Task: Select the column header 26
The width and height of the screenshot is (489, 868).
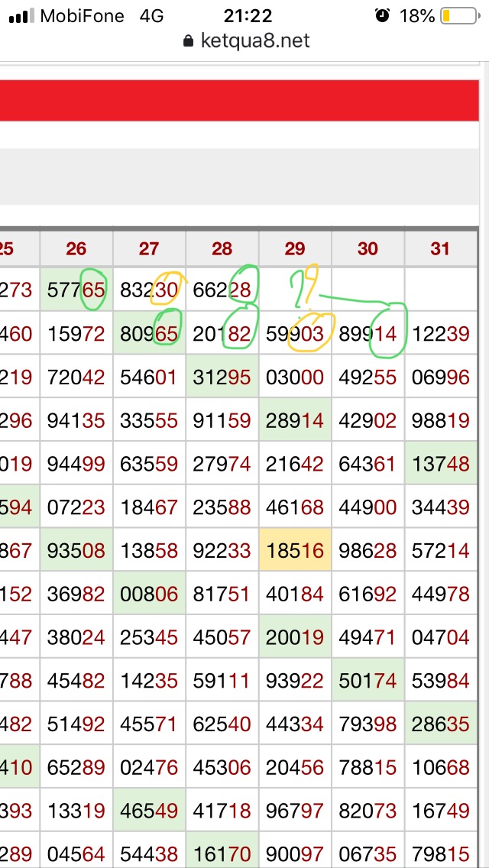Action: [76, 248]
